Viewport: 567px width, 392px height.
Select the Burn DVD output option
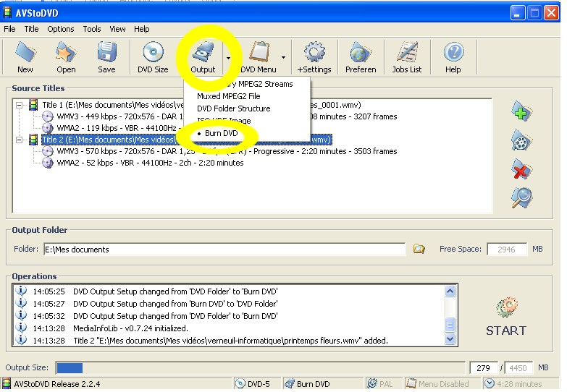point(220,133)
